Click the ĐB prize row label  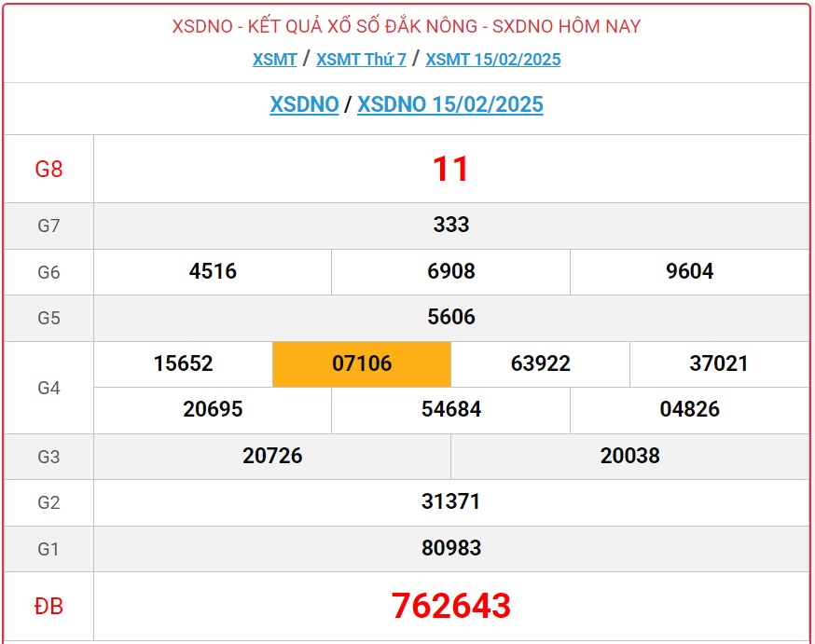click(x=48, y=605)
